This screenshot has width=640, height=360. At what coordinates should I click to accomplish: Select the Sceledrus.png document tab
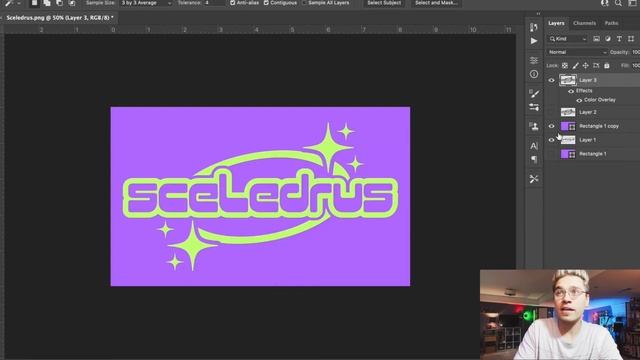click(x=60, y=18)
